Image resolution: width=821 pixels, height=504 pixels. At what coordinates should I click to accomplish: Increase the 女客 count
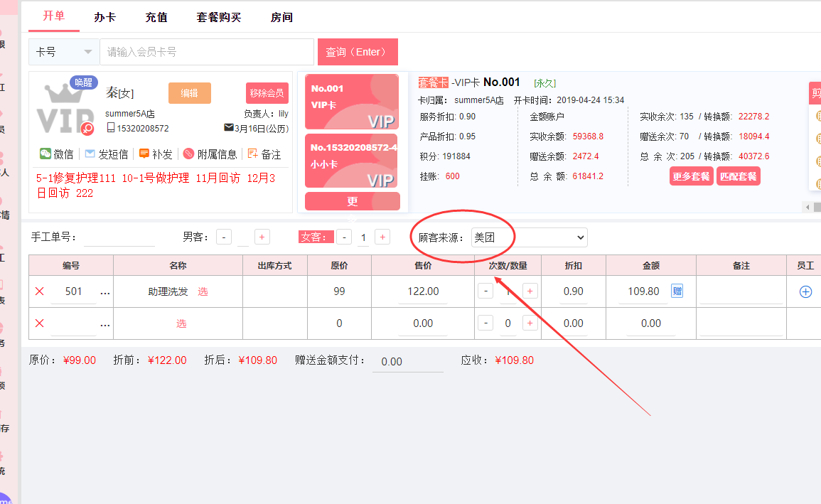tap(382, 237)
